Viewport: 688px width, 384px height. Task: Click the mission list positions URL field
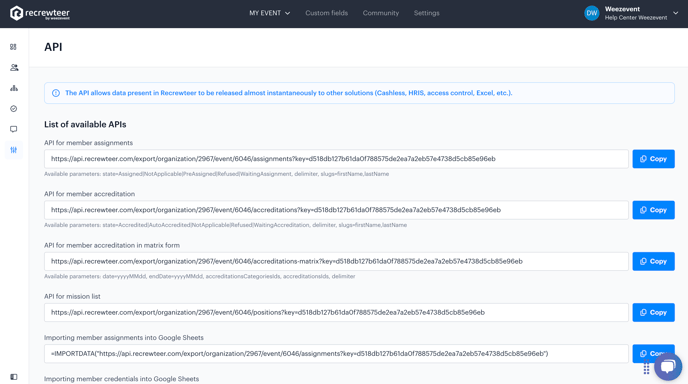pos(336,312)
